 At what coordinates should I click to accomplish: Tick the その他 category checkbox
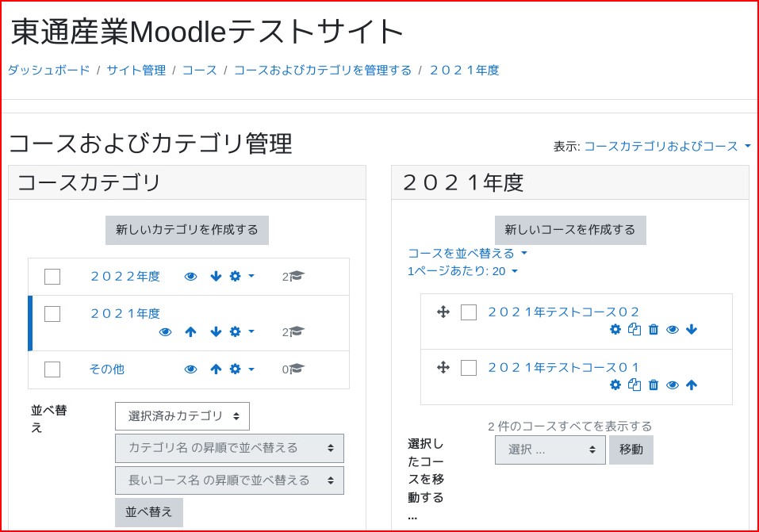click(x=52, y=369)
